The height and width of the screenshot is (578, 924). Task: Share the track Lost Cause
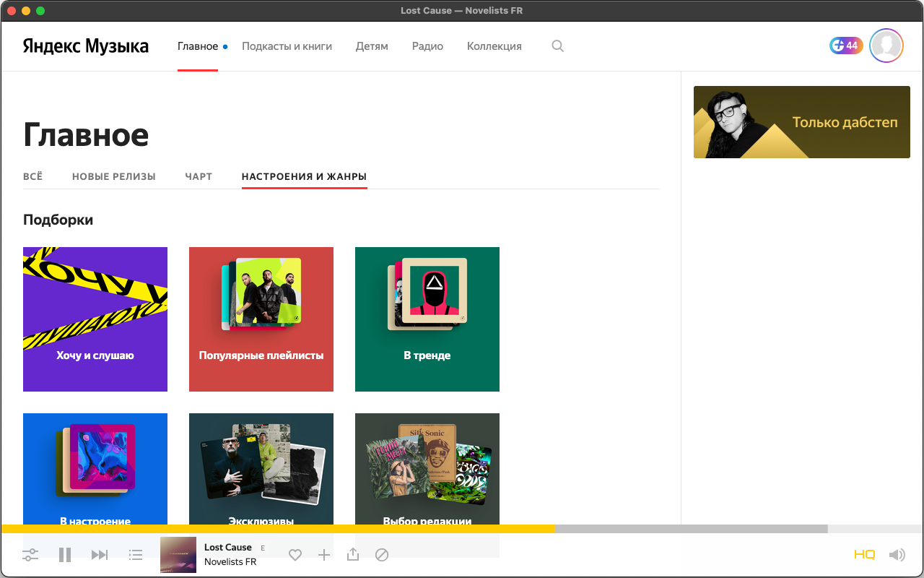click(353, 555)
